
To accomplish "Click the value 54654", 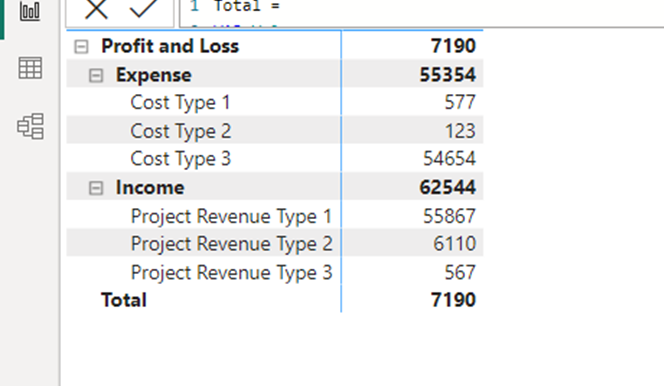I will pos(449,159).
